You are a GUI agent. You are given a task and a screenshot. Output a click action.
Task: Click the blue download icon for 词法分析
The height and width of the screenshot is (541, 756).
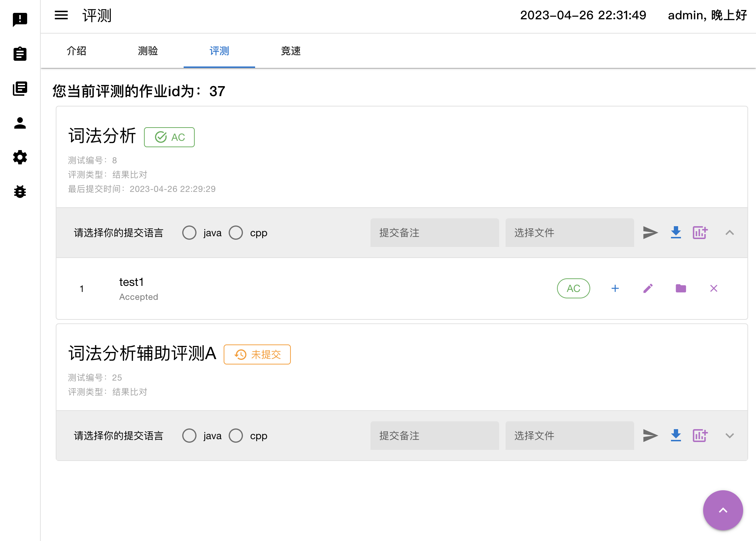[676, 233]
